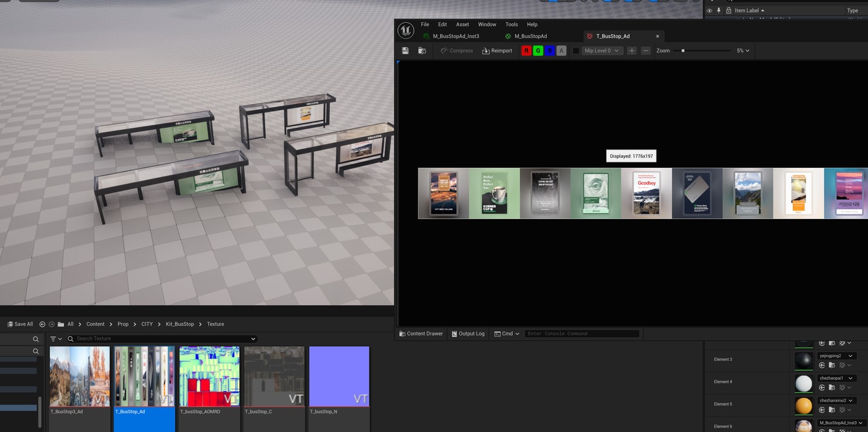Close the T_BusStop_Ad tab
Image resolution: width=868 pixels, height=432 pixels.
(658, 36)
